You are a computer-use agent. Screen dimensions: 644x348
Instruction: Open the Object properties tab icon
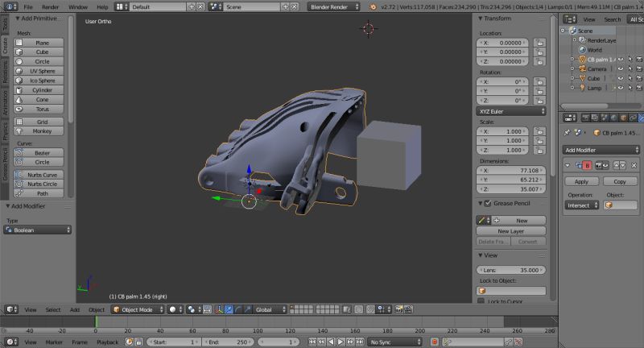(x=623, y=118)
